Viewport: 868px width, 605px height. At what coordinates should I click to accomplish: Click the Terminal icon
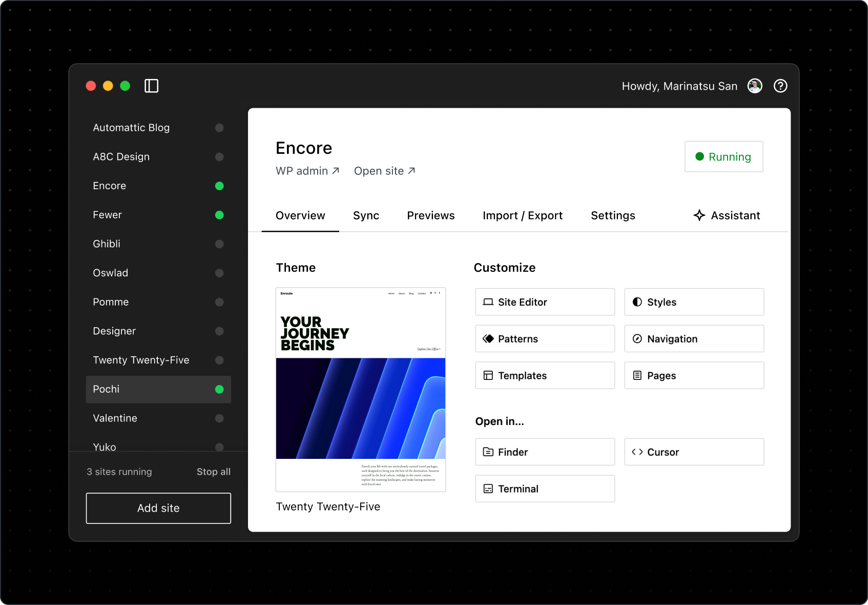(488, 489)
